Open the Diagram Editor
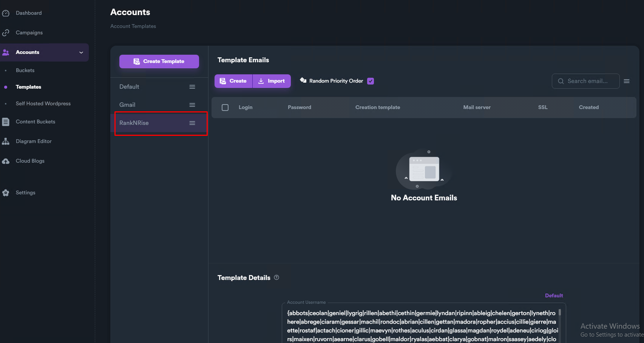 (x=33, y=141)
